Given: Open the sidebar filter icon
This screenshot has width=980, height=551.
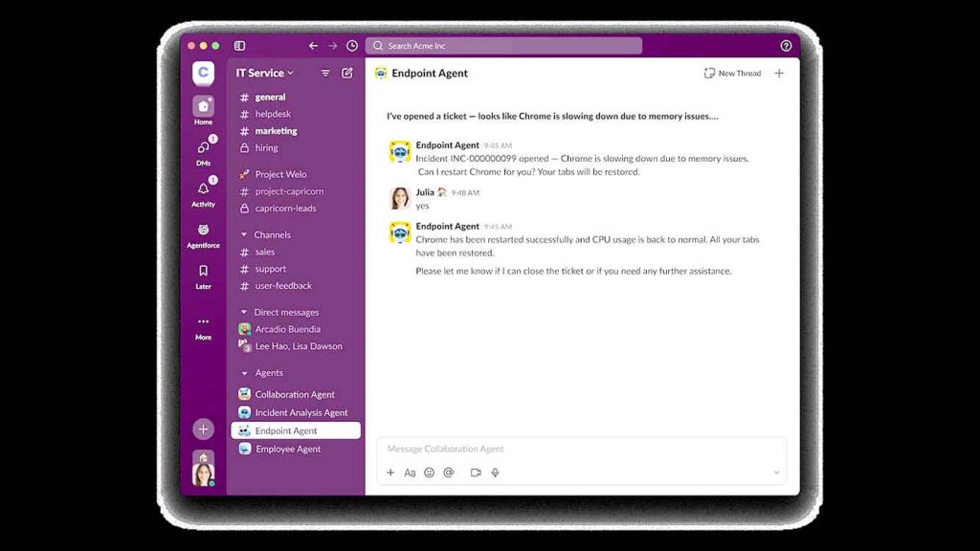Looking at the screenshot, I should [325, 73].
